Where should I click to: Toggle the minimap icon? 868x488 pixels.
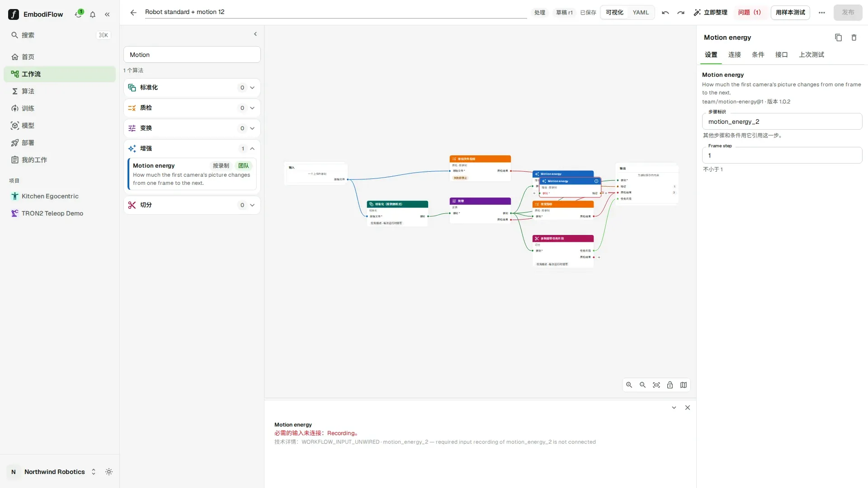[684, 385]
